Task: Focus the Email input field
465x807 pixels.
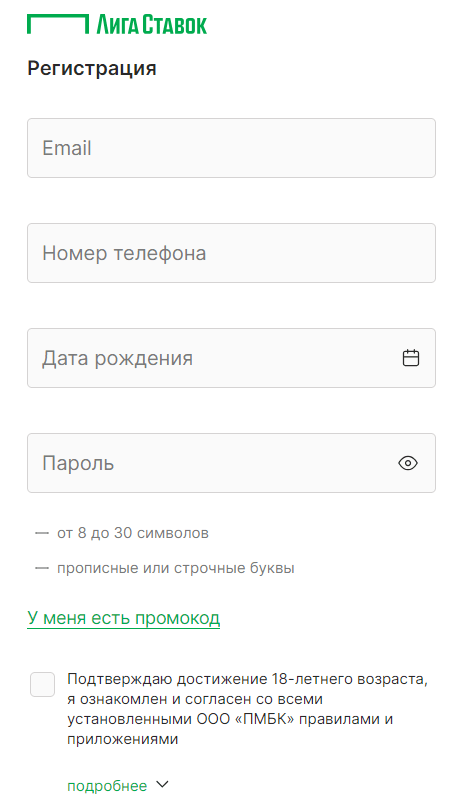Action: (x=231, y=148)
